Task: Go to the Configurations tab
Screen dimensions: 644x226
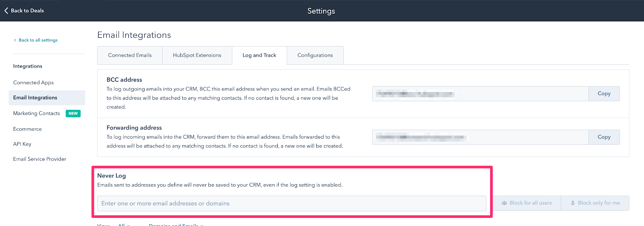Action: point(315,55)
